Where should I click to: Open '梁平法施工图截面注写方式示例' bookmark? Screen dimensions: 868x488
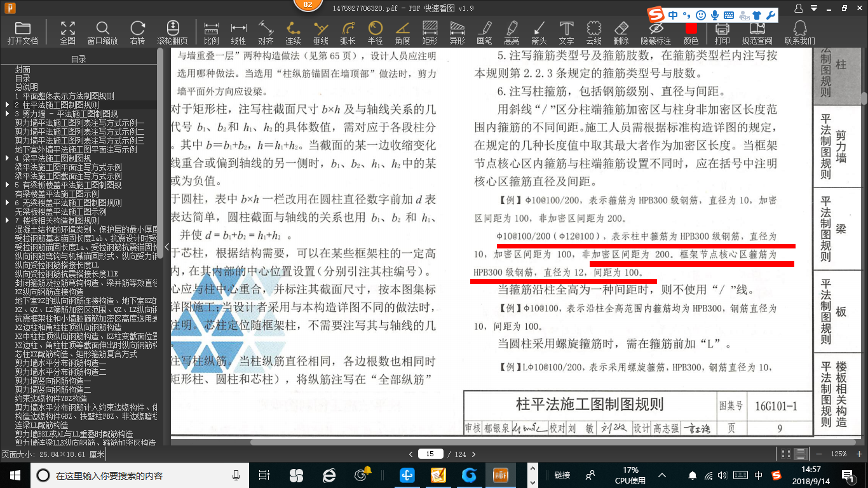[69, 176]
